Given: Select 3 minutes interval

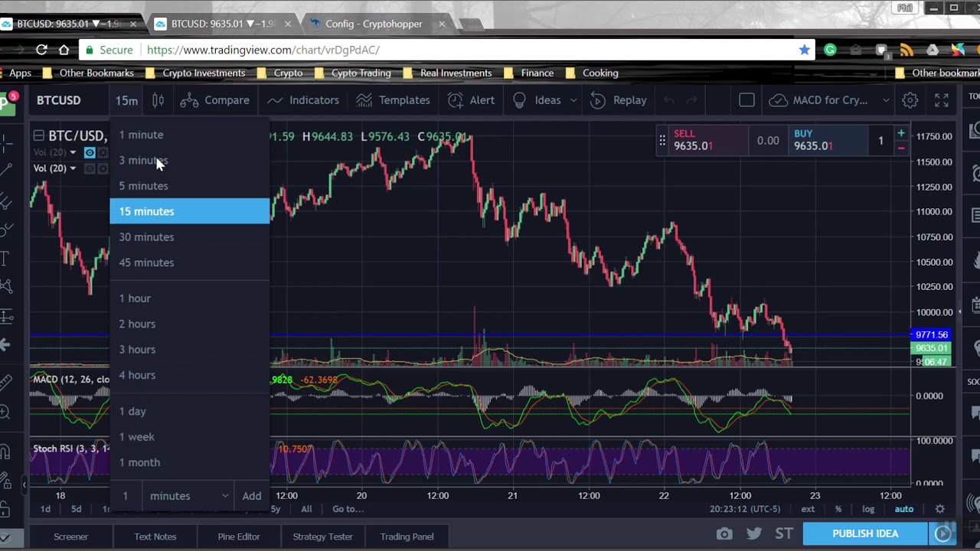Looking at the screenshot, I should point(190,160).
